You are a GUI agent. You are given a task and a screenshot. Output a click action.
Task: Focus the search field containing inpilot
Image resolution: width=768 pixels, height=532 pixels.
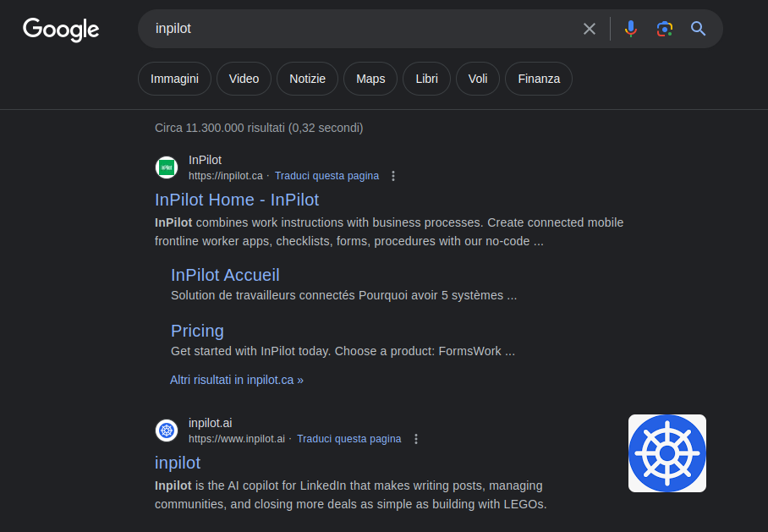coord(355,29)
